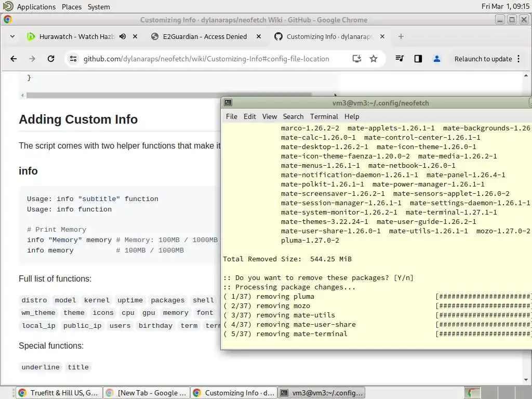
Task: Click the kernel function label
Action: pyautogui.click(x=97, y=300)
